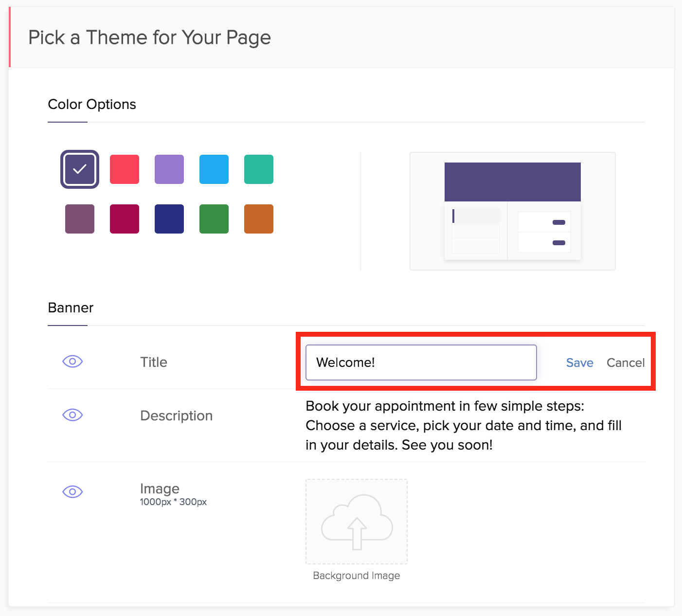Screen dimensions: 682x616
Task: Click Save next to the title field
Action: [579, 363]
